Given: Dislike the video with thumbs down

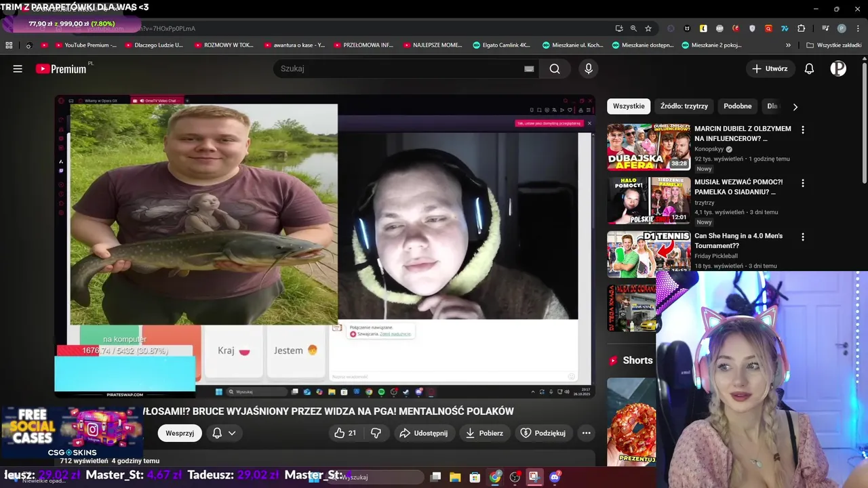Looking at the screenshot, I should click(x=376, y=432).
